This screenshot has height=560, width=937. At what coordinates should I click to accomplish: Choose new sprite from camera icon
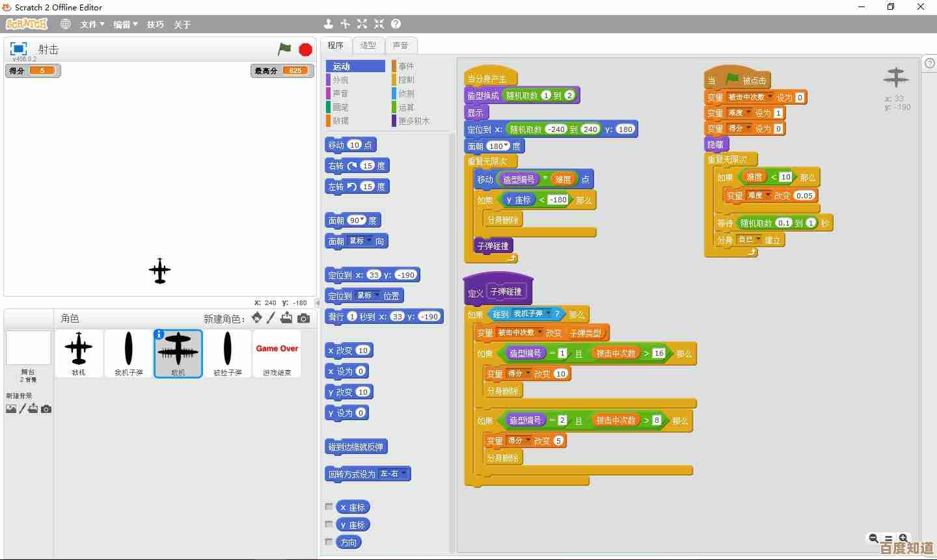(304, 318)
